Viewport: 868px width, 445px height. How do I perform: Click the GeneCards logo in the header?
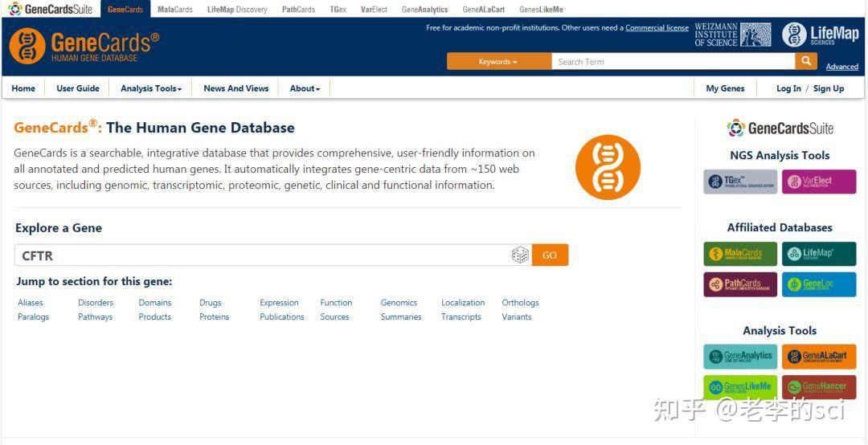(x=84, y=47)
